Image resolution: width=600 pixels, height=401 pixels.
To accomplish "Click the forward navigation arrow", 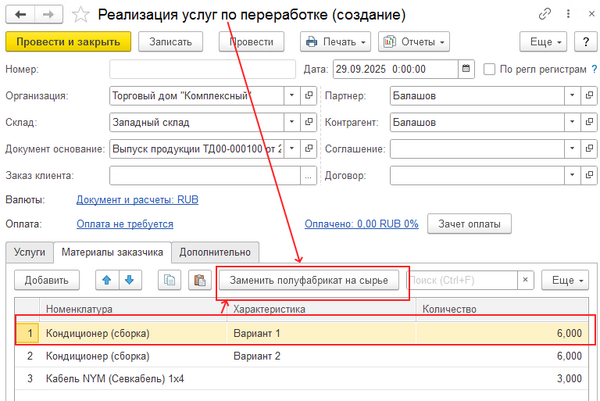I will click(x=47, y=15).
